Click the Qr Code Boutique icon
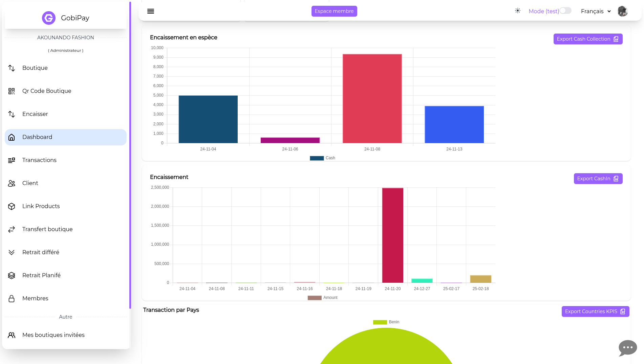This screenshot has width=644, height=364. [x=12, y=91]
